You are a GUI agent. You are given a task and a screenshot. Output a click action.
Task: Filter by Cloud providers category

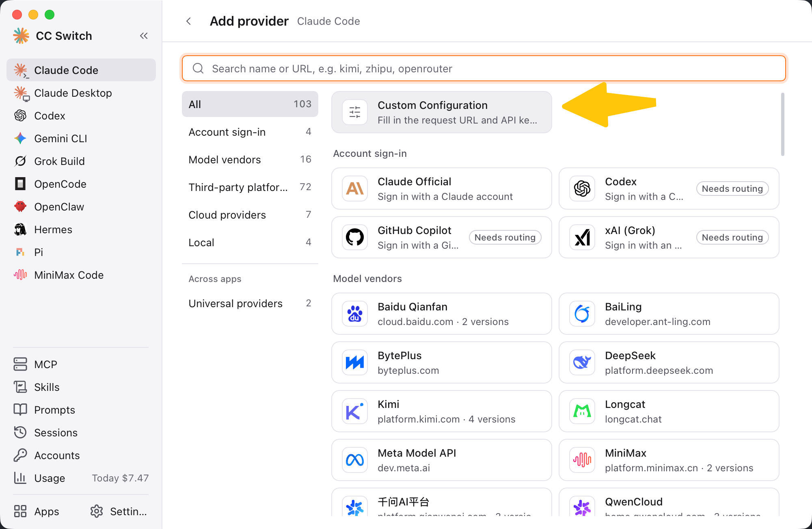250,215
